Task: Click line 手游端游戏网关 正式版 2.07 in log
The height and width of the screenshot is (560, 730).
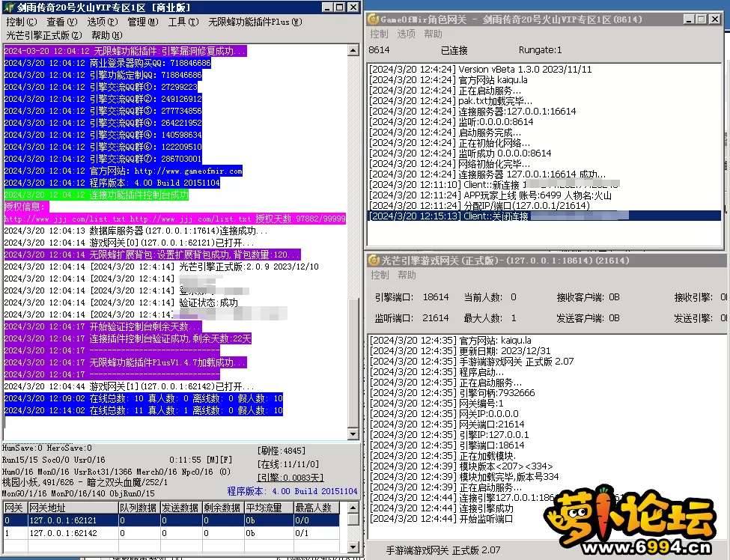Action: click(472, 362)
